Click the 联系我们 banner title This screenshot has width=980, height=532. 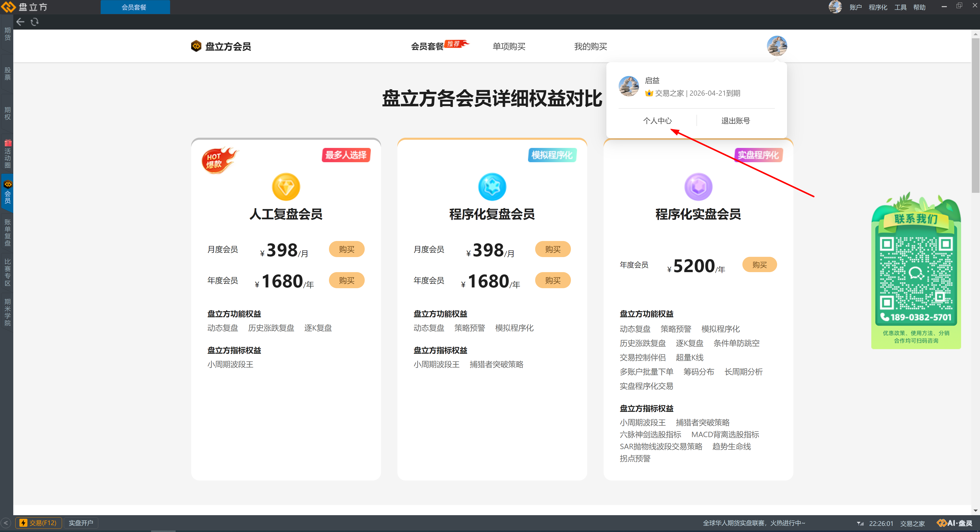[916, 219]
